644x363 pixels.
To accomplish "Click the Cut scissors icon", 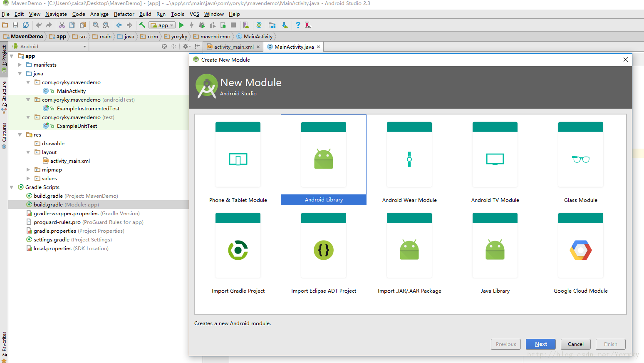I will [62, 25].
